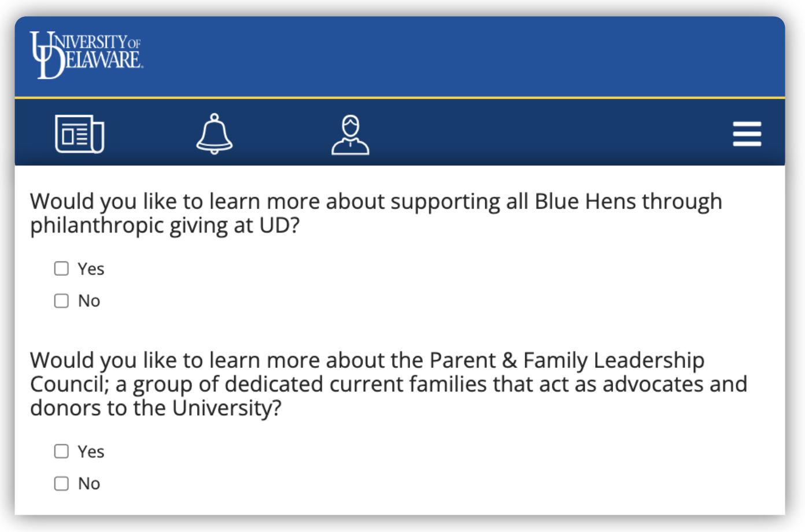Check No checkbox for philanthropic giving question
Image resolution: width=805 pixels, height=532 pixels.
(x=61, y=301)
